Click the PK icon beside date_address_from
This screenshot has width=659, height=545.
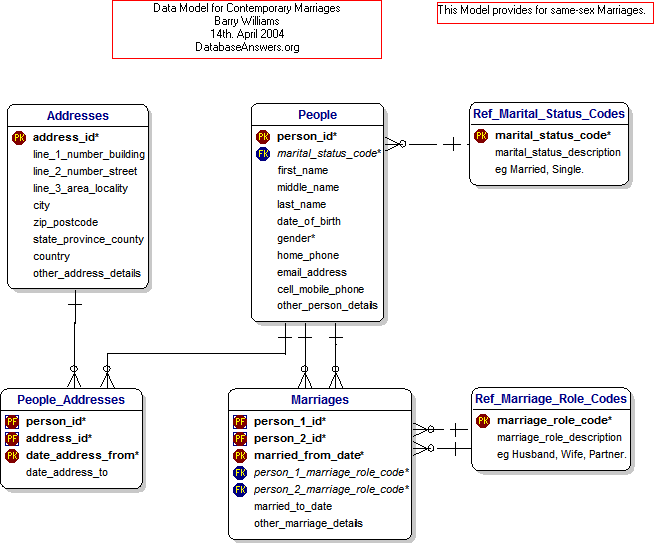point(12,455)
